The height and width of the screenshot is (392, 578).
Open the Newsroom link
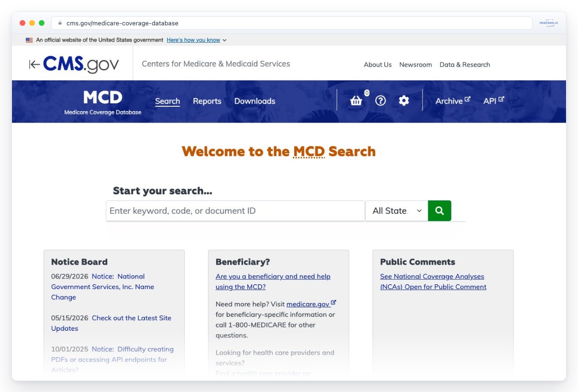415,65
